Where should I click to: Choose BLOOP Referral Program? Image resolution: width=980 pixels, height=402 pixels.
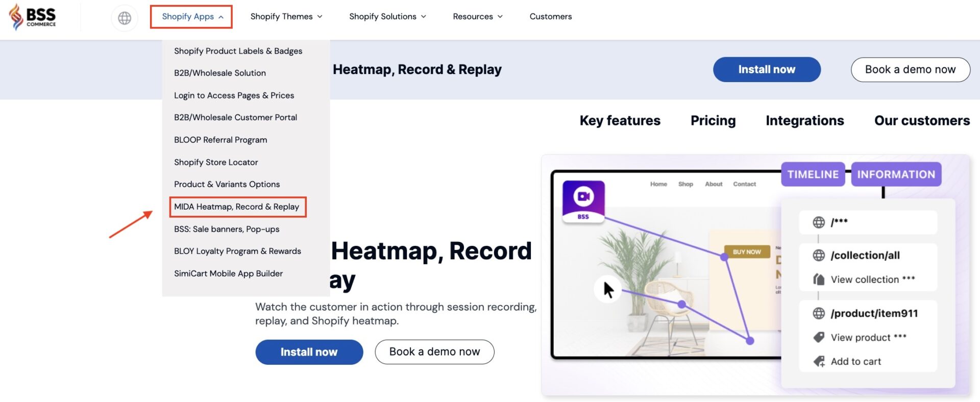[x=220, y=140]
